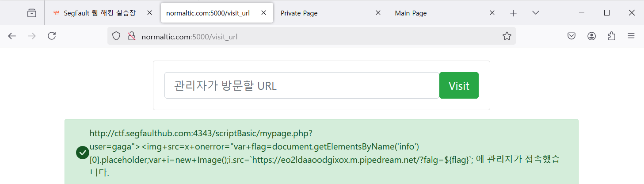This screenshot has height=184, width=644.
Task: Maximize the Firefox window
Action: tap(607, 13)
